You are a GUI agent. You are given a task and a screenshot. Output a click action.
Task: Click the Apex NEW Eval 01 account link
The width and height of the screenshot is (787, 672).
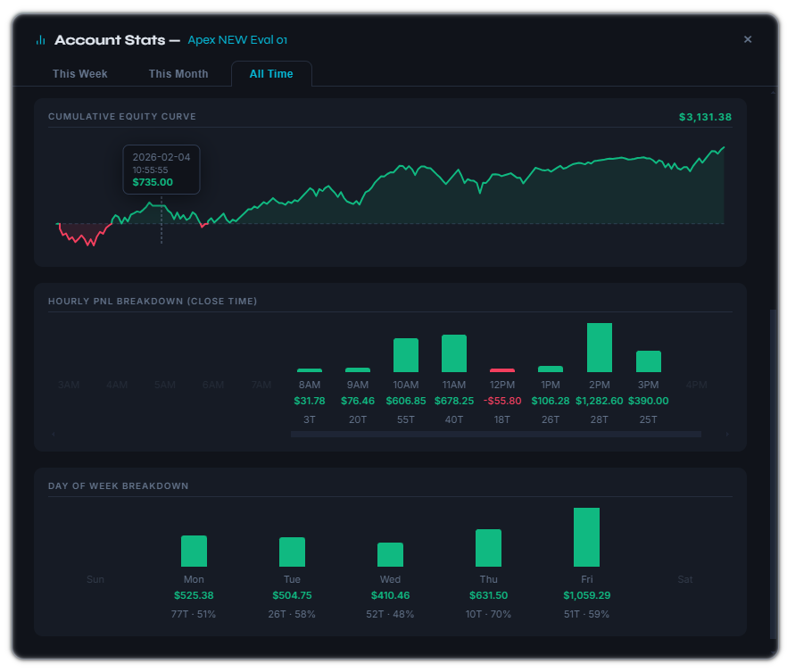click(x=237, y=39)
